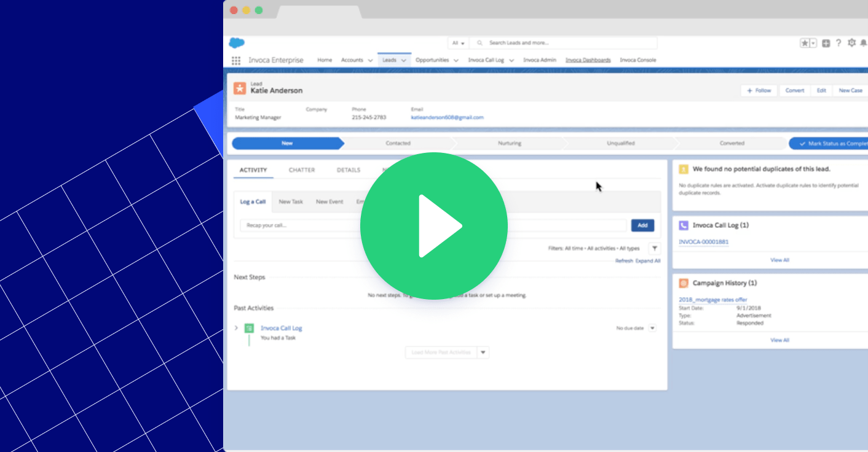The height and width of the screenshot is (452, 868).
Task: View notifications with the bell icon
Action: [864, 42]
